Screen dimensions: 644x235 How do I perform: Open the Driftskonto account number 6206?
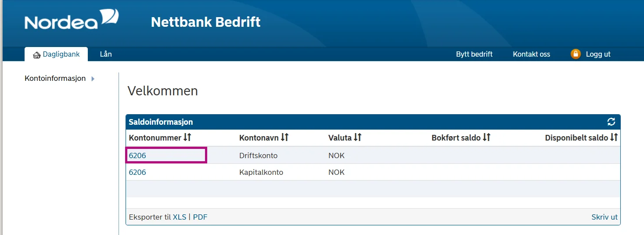tap(137, 155)
